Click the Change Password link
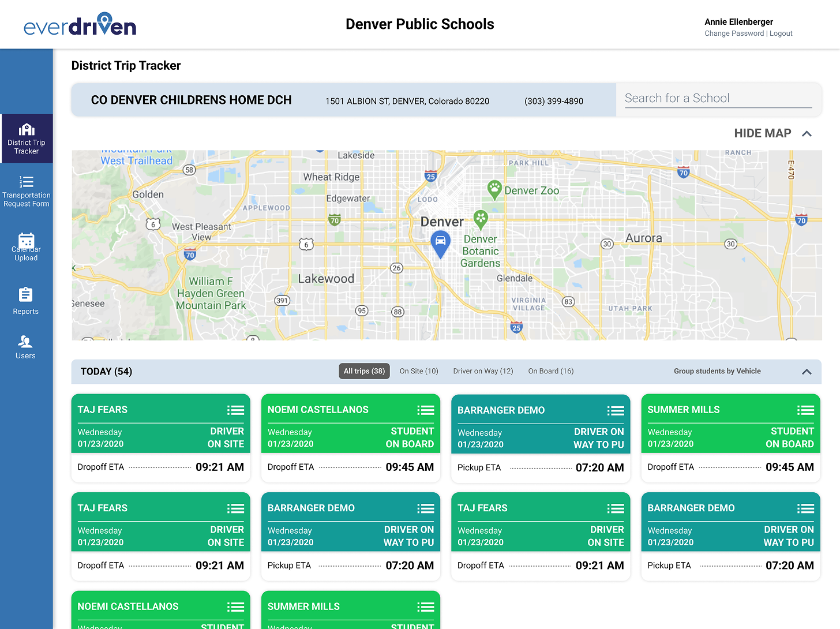Image resolution: width=840 pixels, height=629 pixels. pyautogui.click(x=734, y=33)
